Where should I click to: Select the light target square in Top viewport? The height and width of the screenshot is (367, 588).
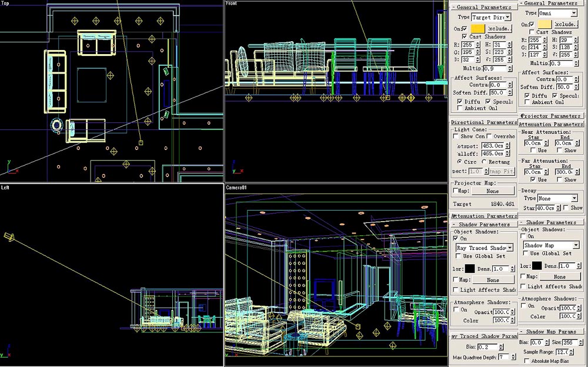141,142
